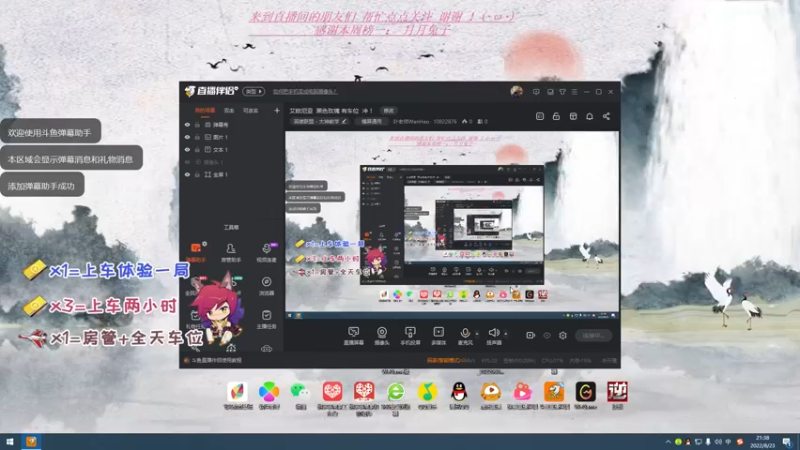Open the 360 browser desktop shortcut

[396, 398]
